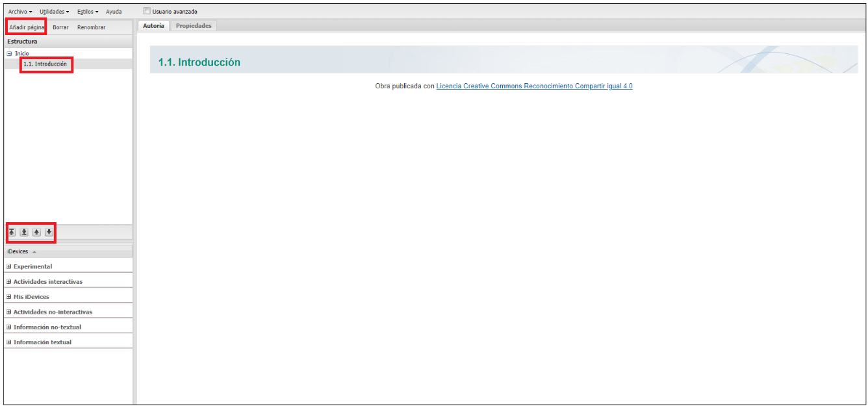Viewport: 868px width, 406px height.
Task: Enable the Usuario avanzado checkbox
Action: (147, 11)
